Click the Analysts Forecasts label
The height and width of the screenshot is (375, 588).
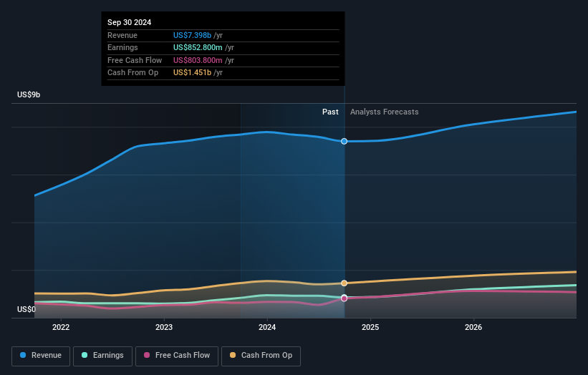[385, 112]
